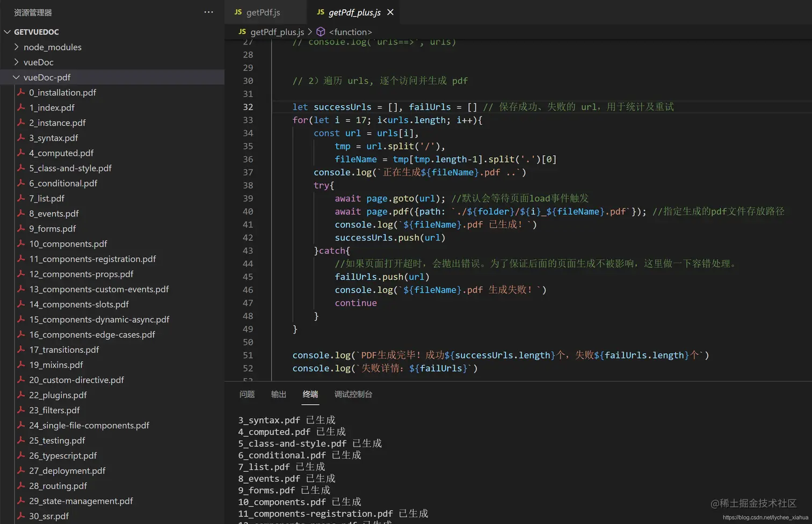Viewport: 812px width, 524px height.
Task: Click the <function> breadcrumb symbol
Action: coord(350,32)
